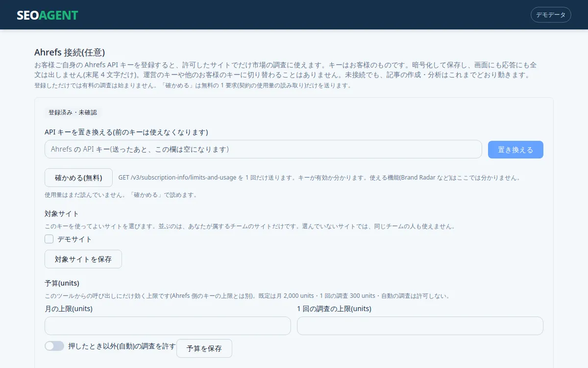Click 対象サイトを保存 button

tap(83, 259)
